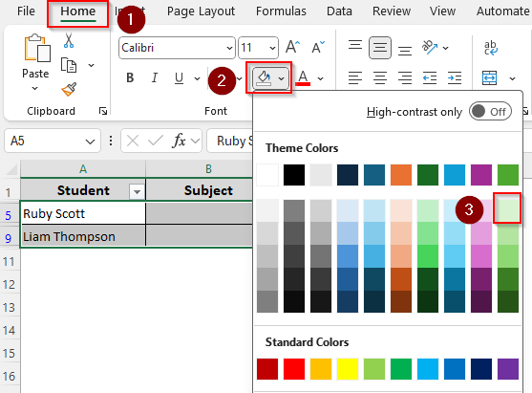Expand the Copy options arrow
Viewport: 532px width, 393px height.
pos(92,65)
